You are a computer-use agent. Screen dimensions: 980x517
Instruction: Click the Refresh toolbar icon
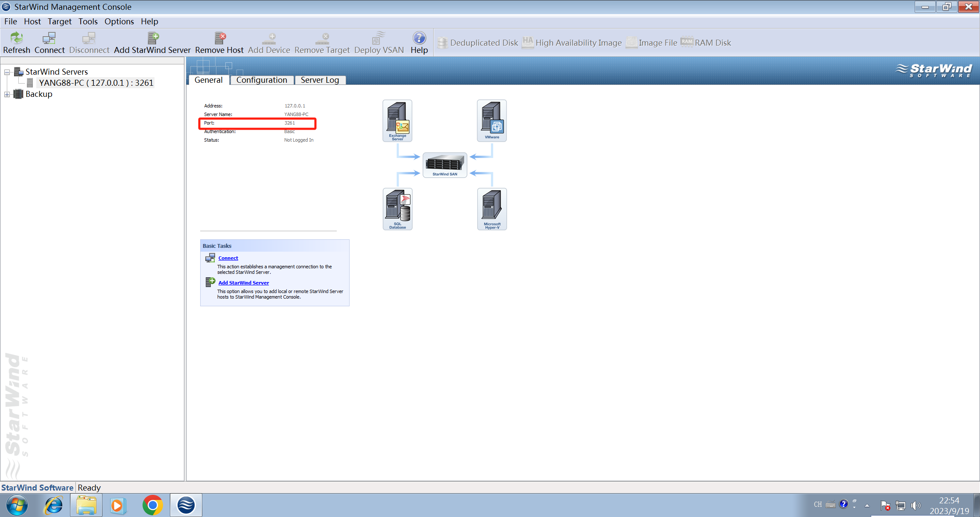17,42
